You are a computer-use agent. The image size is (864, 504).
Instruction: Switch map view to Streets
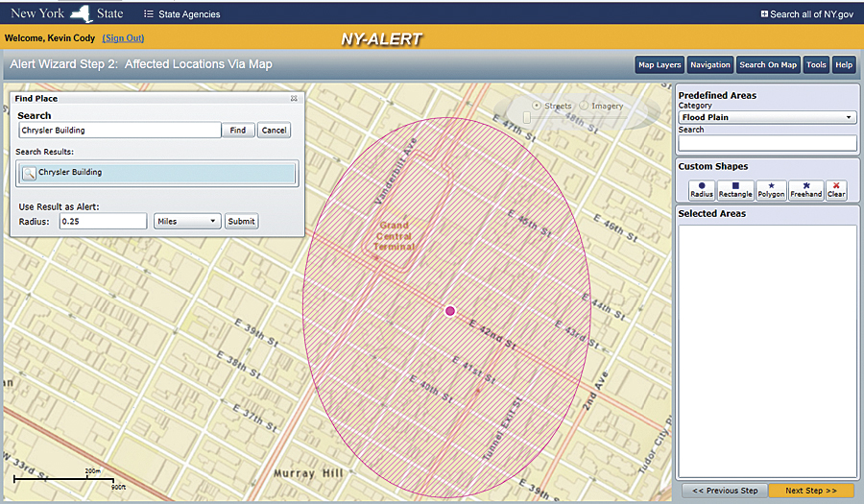click(x=536, y=106)
